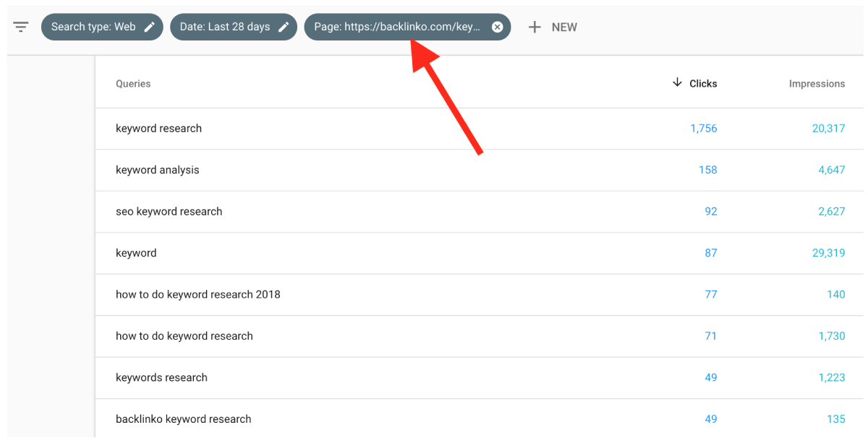Sort by Clicks column header

tap(703, 84)
